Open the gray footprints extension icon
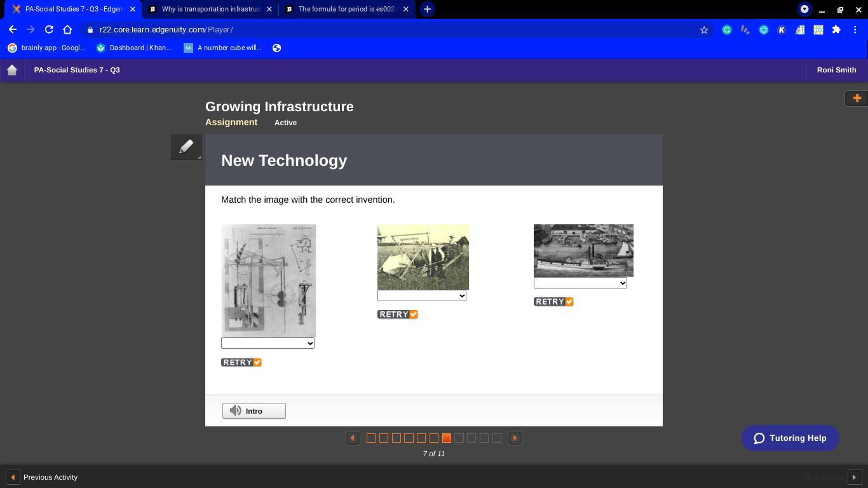Image resolution: width=868 pixels, height=488 pixels. pyautogui.click(x=745, y=30)
